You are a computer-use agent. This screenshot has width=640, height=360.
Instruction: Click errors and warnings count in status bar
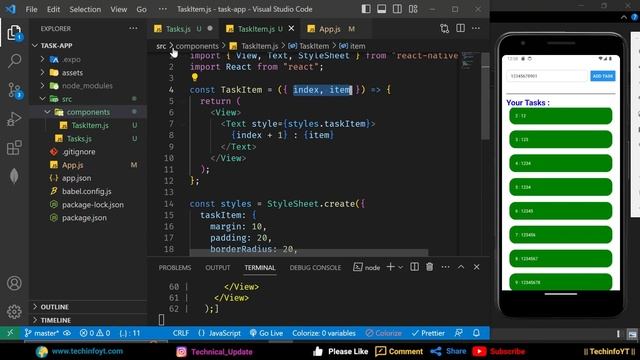[95, 333]
